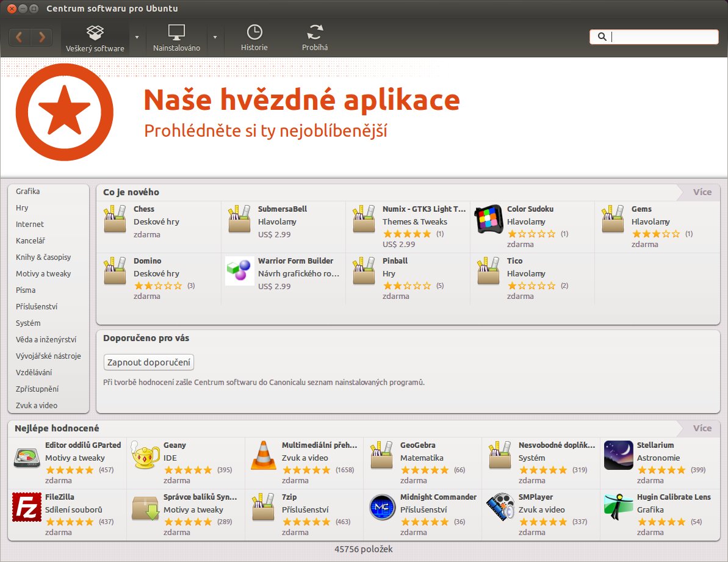Click Více in Co je nového
Screen dimensions: 728x562
pos(702,192)
